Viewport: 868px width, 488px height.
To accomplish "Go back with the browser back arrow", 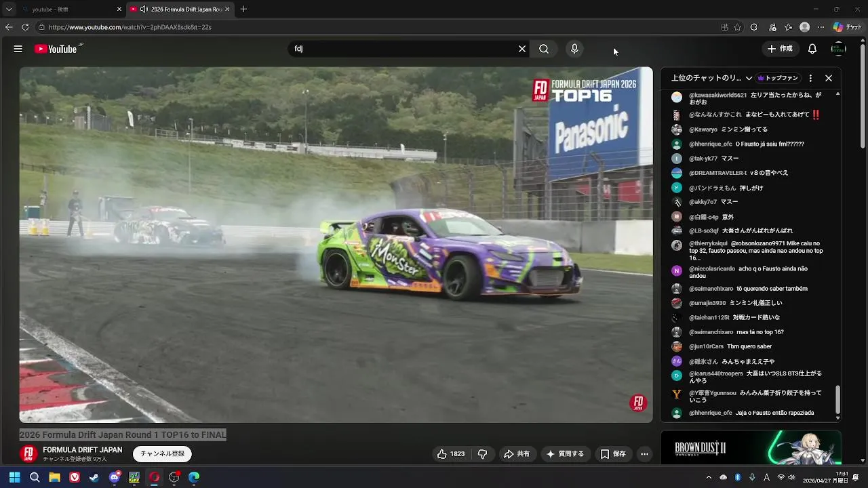I will (x=9, y=27).
